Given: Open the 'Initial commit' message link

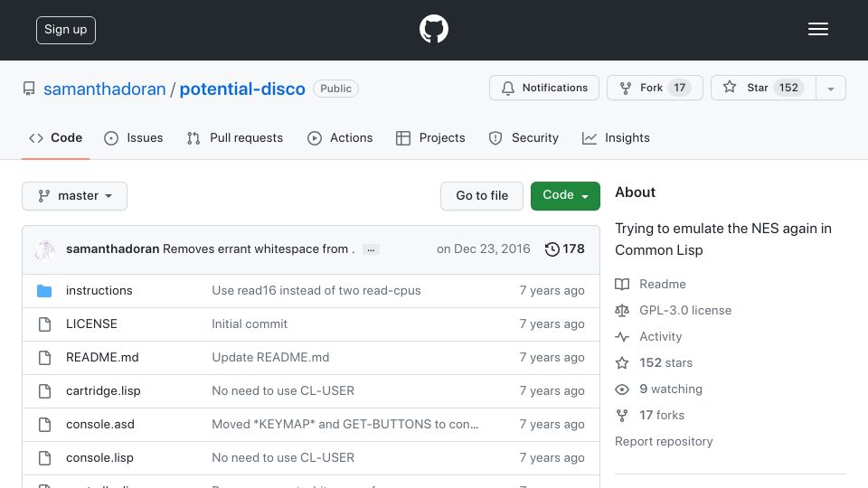Looking at the screenshot, I should click(250, 324).
